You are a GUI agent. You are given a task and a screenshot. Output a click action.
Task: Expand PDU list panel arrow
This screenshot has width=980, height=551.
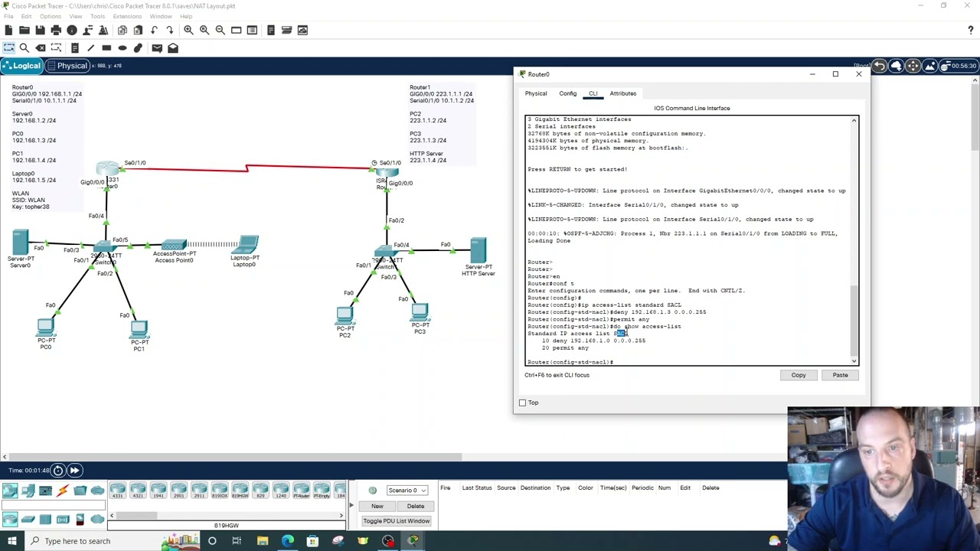click(x=352, y=505)
